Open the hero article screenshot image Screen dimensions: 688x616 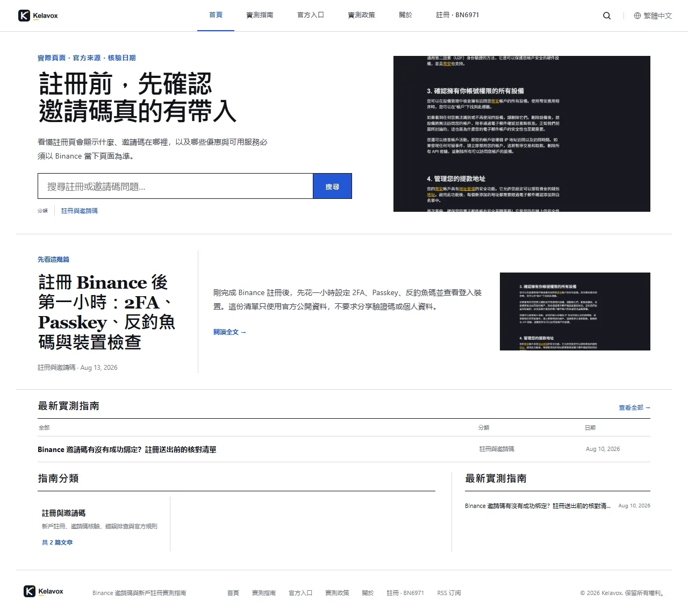522,134
